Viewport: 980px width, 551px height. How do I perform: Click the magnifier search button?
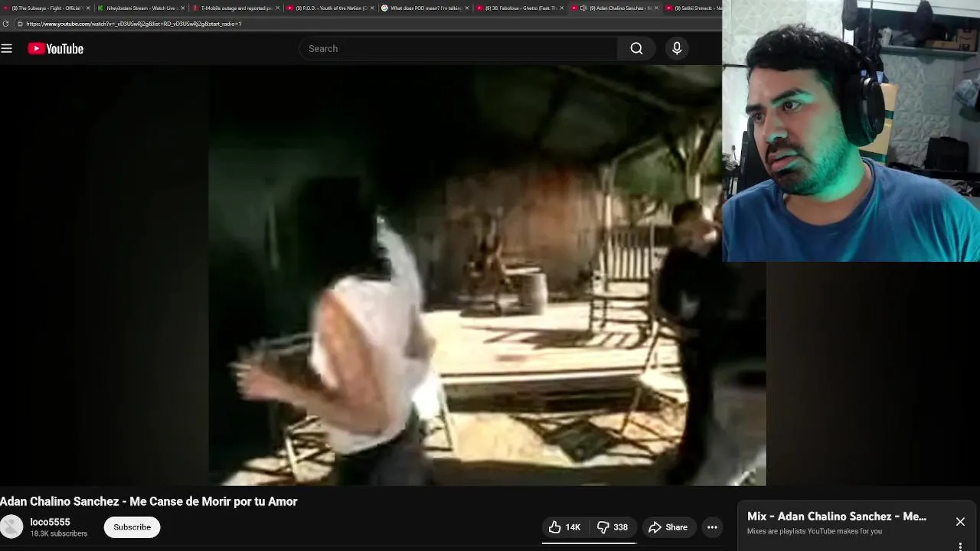pos(636,49)
